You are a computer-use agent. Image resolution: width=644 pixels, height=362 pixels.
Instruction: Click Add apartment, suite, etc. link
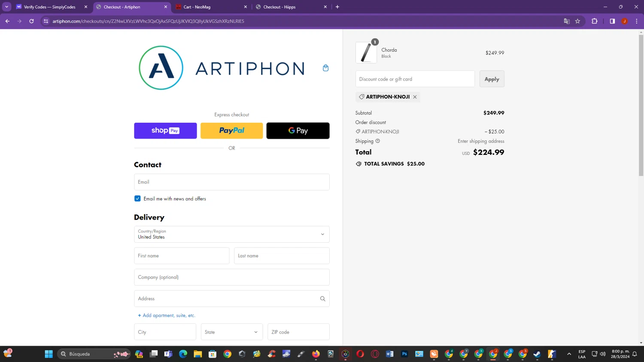(167, 315)
